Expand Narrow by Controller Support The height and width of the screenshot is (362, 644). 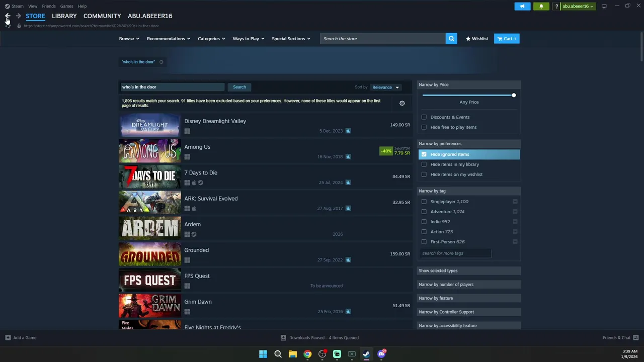(x=469, y=312)
